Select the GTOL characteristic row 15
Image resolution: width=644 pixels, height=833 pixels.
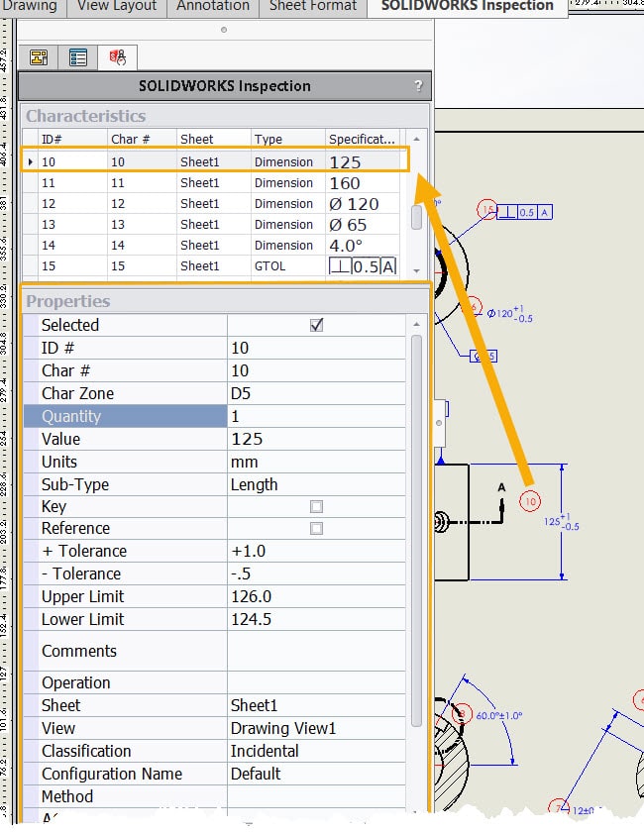click(211, 266)
